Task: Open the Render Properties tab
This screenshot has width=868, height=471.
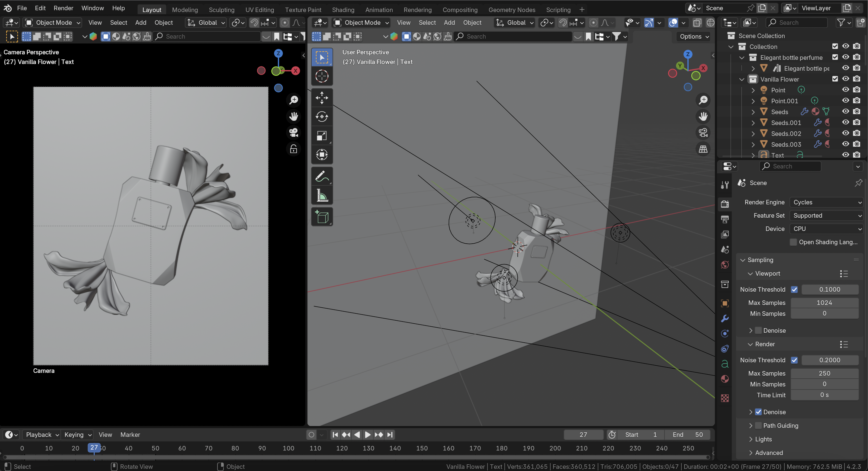Action: [x=725, y=204]
